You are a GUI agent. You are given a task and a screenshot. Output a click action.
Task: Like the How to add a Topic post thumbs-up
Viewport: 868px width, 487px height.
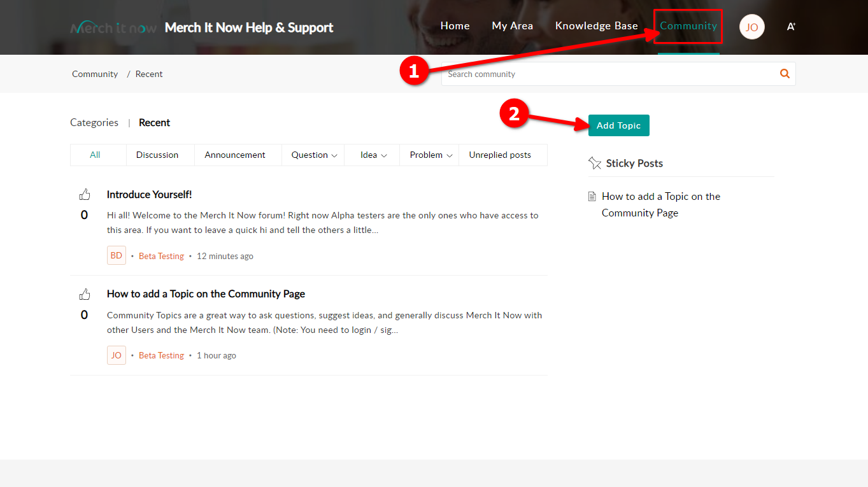point(85,294)
